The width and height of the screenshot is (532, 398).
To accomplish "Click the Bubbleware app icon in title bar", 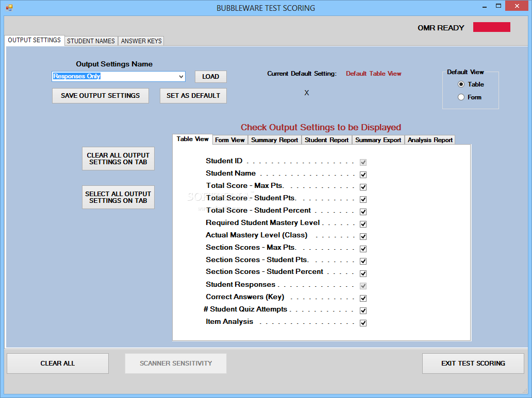I will pos(9,7).
